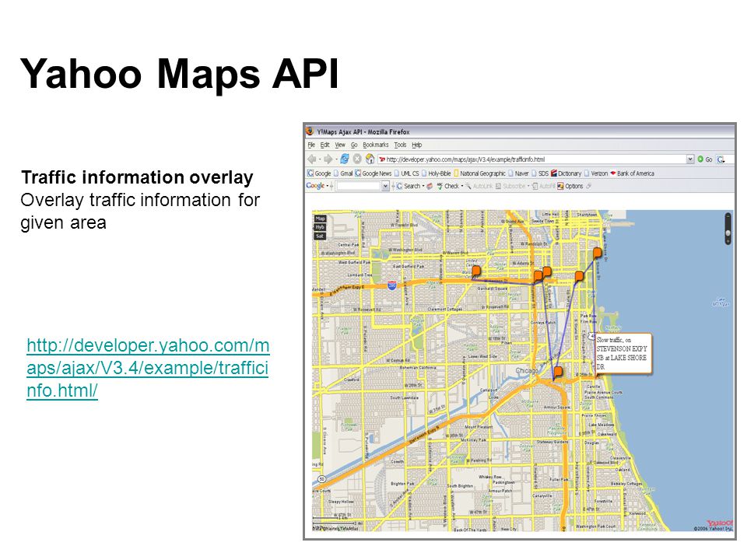Open the Google bookmark

[319, 173]
